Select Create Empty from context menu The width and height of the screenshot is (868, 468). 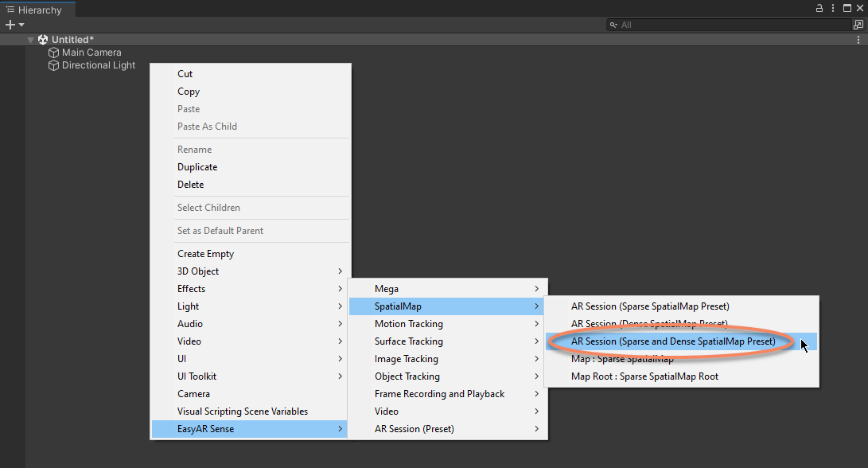tap(205, 254)
